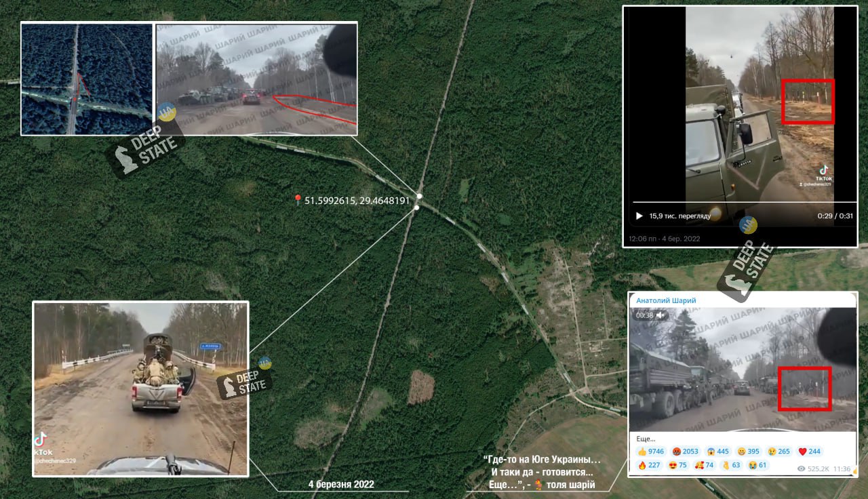The height and width of the screenshot is (499, 868).
Task: Click the thumbs up reaction showing 9746
Action: click(x=651, y=452)
